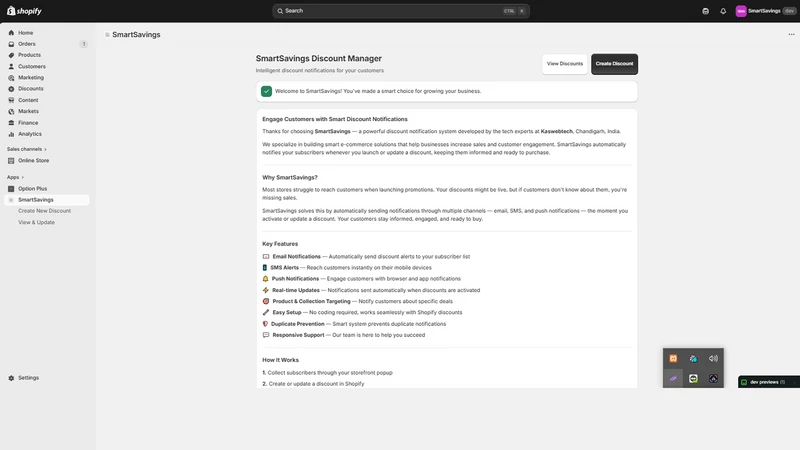Expand the Apps section chevron
Screen dimensions: 800x450
click(22, 178)
